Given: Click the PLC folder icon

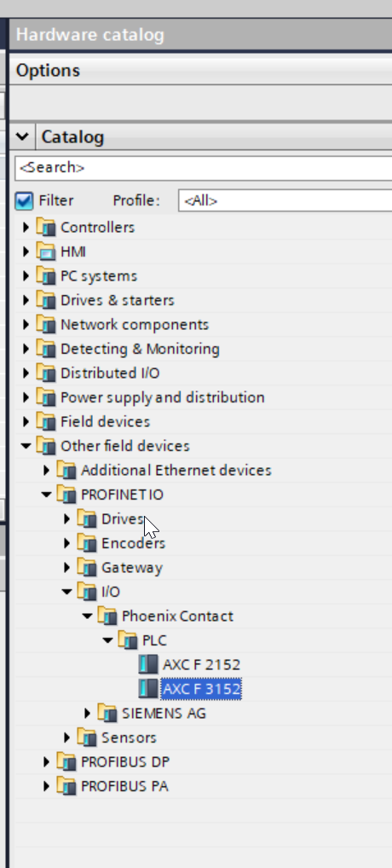Looking at the screenshot, I should 128,640.
